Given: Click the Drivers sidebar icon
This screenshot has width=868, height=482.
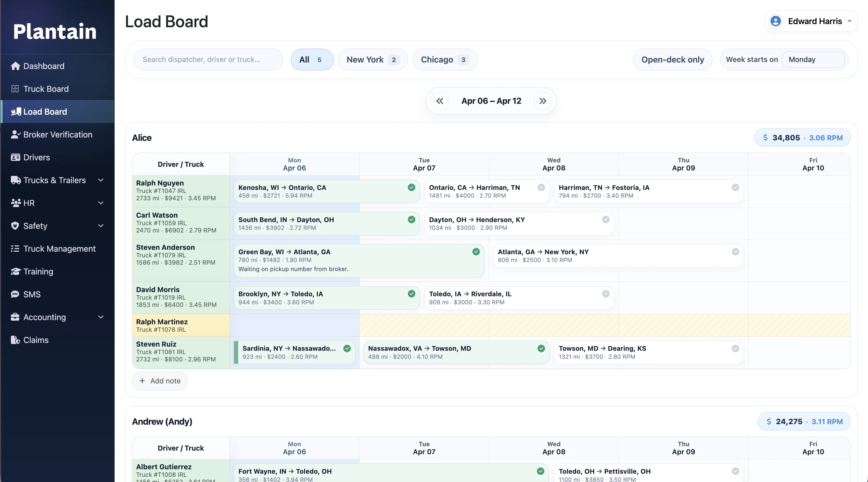Looking at the screenshot, I should 16,157.
